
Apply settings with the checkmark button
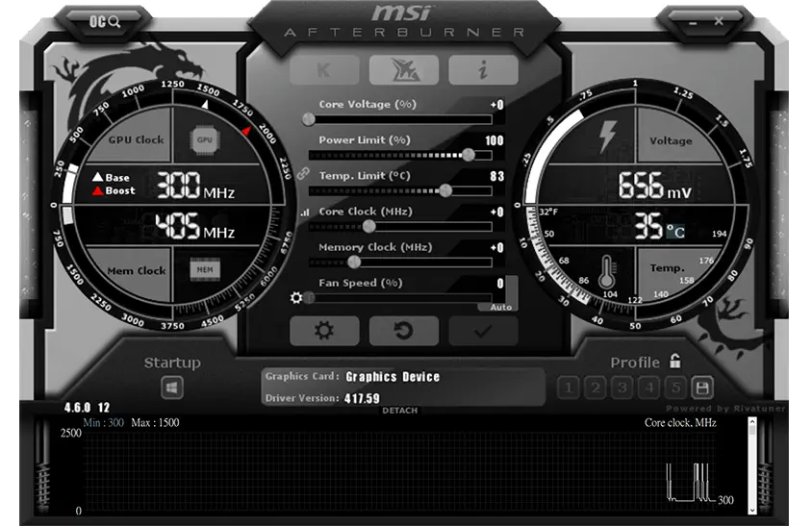click(483, 331)
